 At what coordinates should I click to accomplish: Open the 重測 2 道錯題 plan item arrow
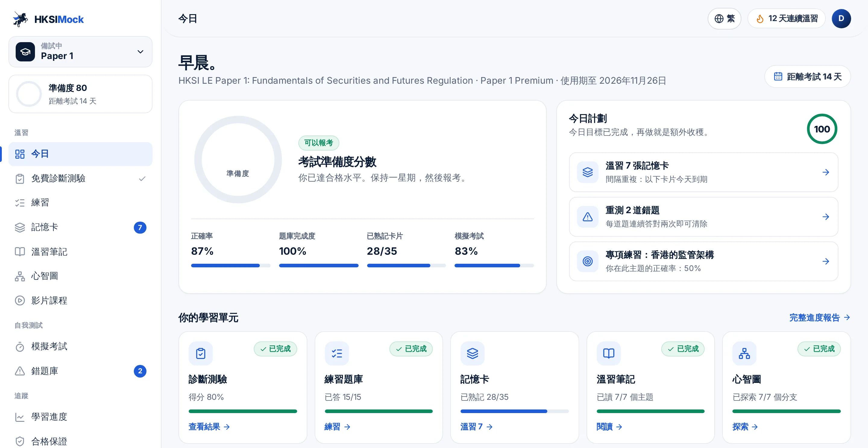click(826, 217)
